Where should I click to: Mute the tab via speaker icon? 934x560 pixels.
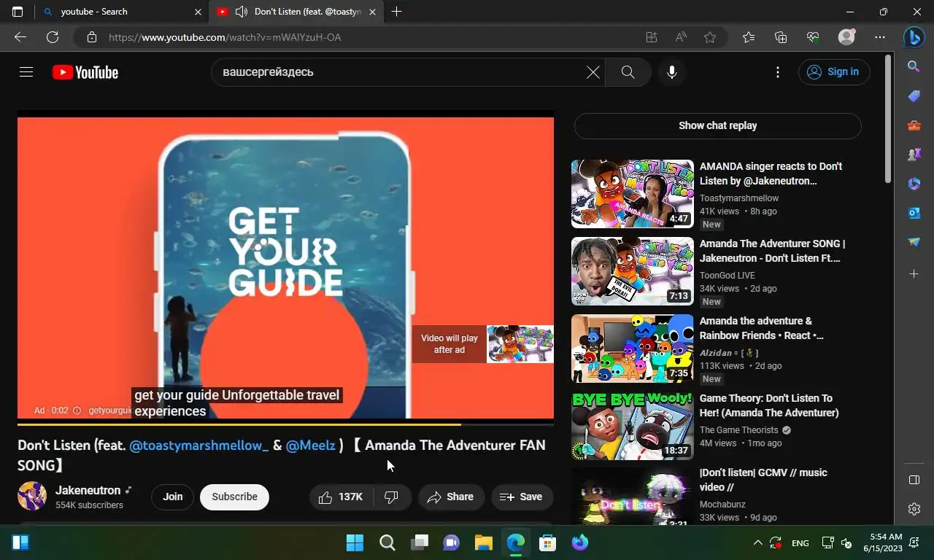(242, 12)
